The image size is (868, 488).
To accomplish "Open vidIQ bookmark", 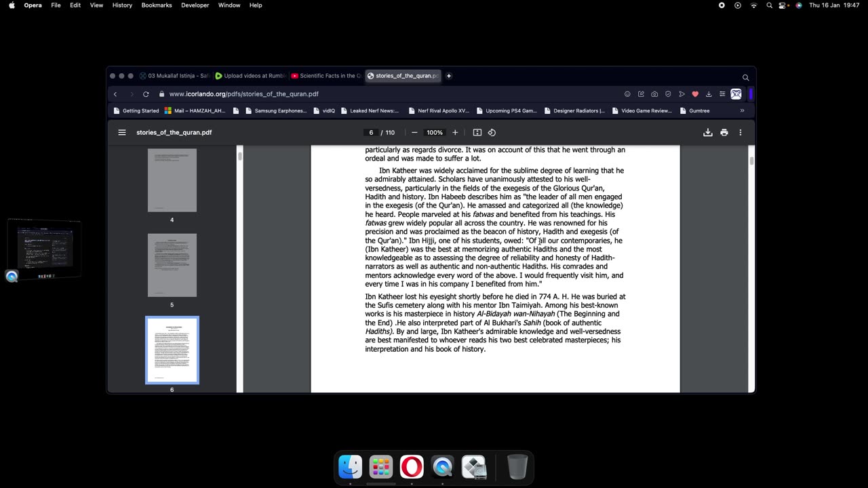I will coord(324,110).
